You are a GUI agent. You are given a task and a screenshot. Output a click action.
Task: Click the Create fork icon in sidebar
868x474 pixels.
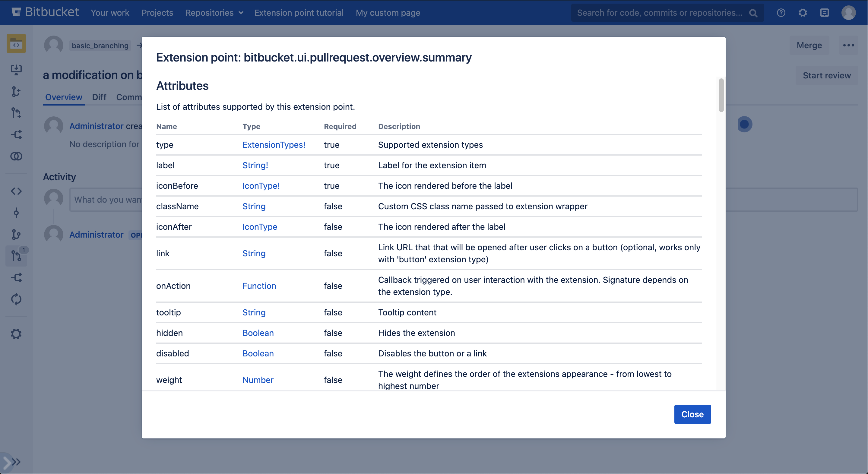[16, 134]
